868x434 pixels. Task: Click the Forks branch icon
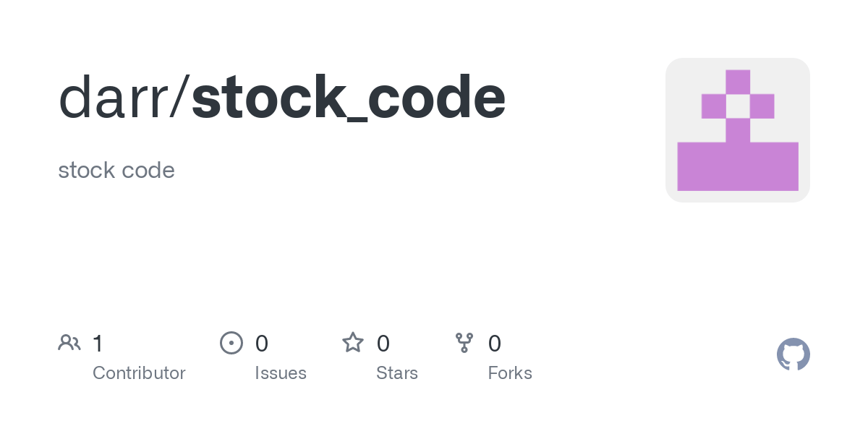(x=464, y=343)
